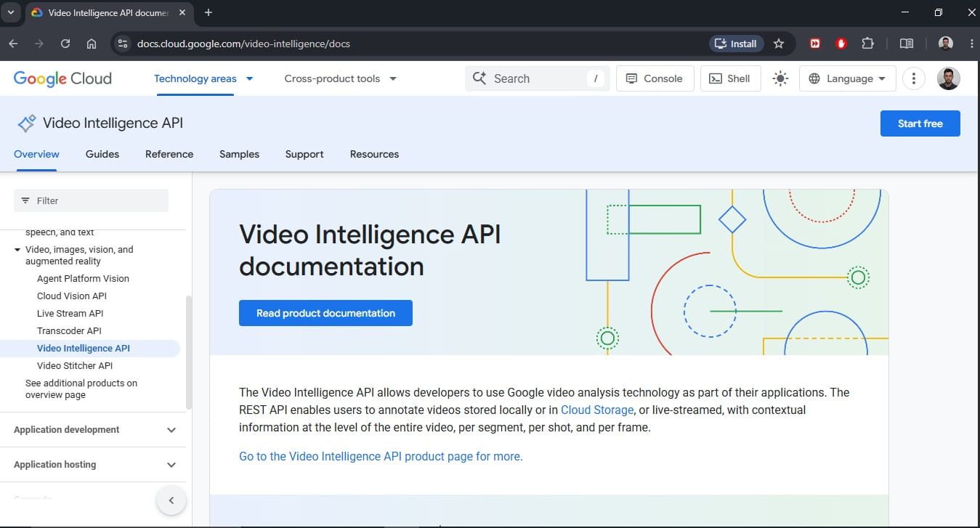Follow the Cloud Storage link
The image size is (980, 528).
click(x=597, y=410)
